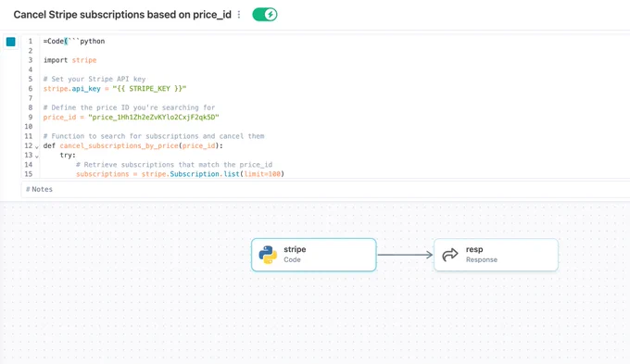
Task: Click the Python icon on the stripe node
Action: click(x=268, y=255)
